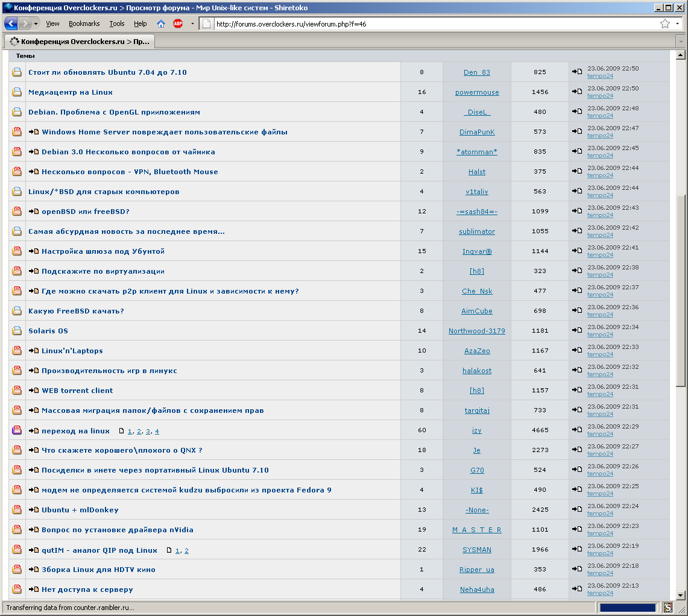Viewport: 688px width, 616px height.
Task: Click the page icon beside the URL
Action: coord(207,24)
